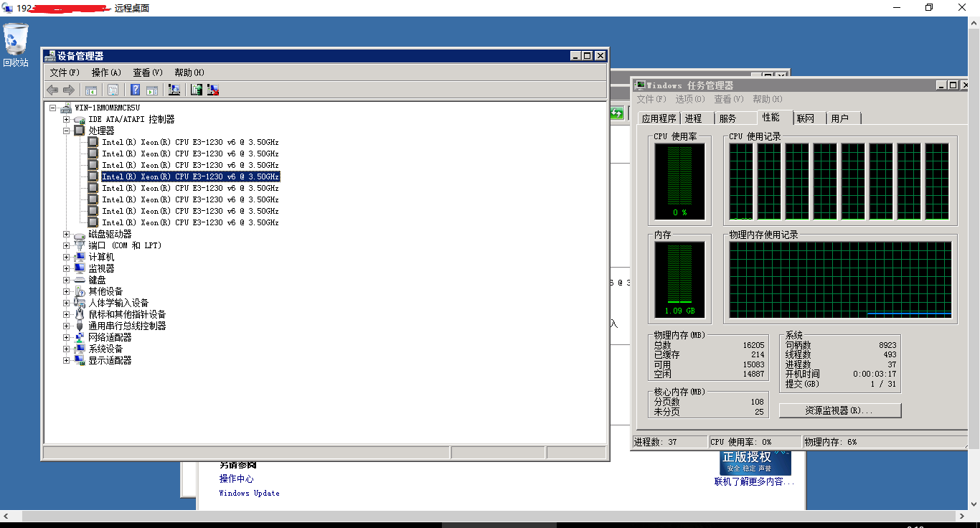
Task: Click the 总数 value 16205
Action: (x=753, y=345)
